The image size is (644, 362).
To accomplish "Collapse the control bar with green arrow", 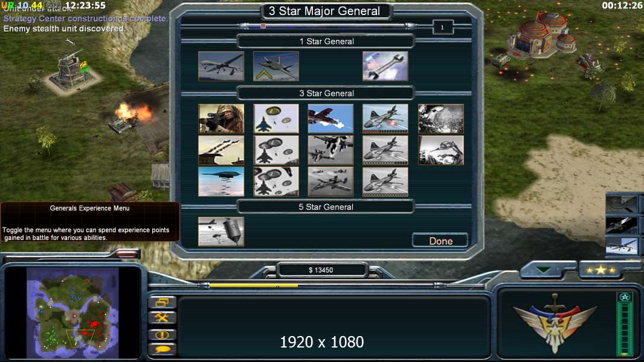I will click(544, 270).
